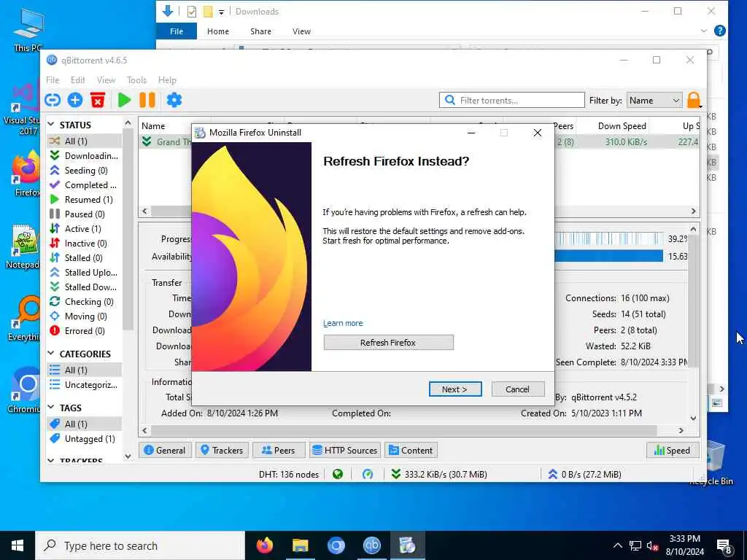Viewport: 747px width, 560px height.
Task: Switch to the Content tab
Action: tap(411, 451)
